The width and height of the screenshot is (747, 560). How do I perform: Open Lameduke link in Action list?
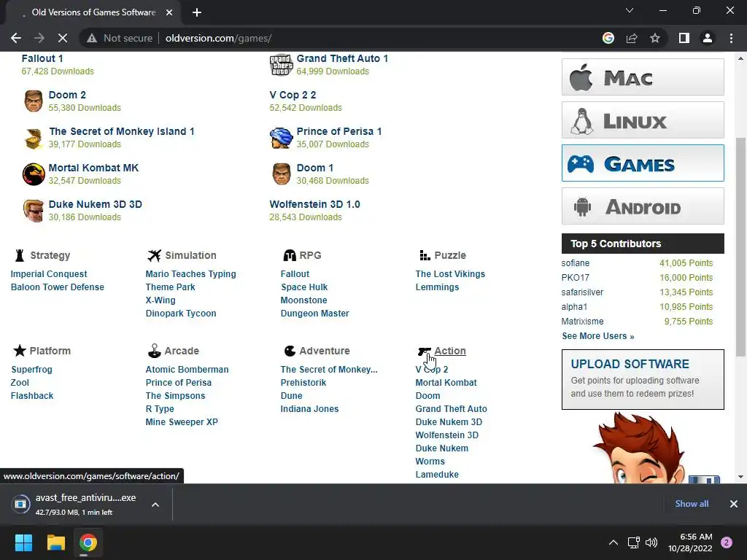tap(437, 474)
